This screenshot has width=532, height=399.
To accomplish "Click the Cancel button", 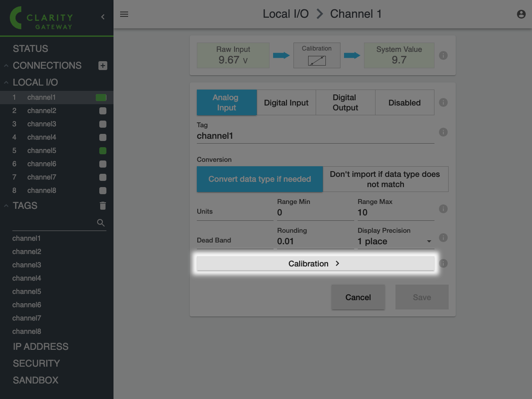I will pyautogui.click(x=358, y=297).
